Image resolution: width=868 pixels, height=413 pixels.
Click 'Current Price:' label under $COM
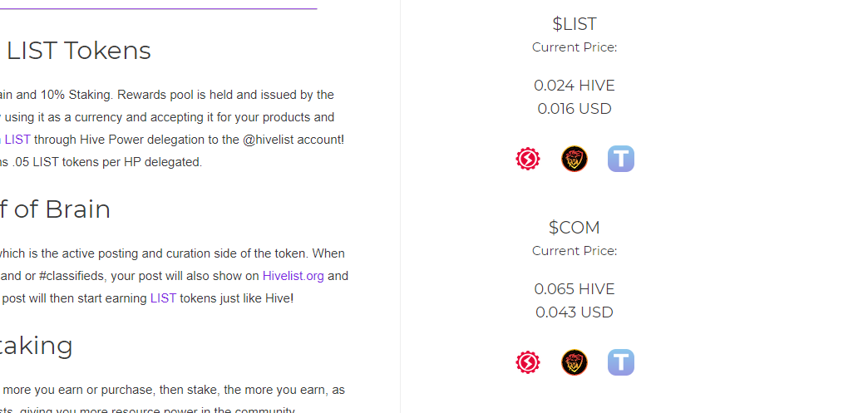coord(574,251)
